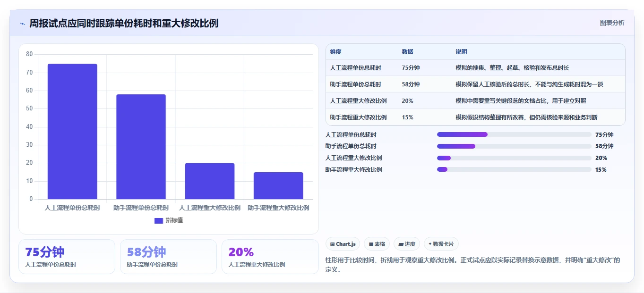Click description starting 模拟假设结构整理有所改善

526,117
